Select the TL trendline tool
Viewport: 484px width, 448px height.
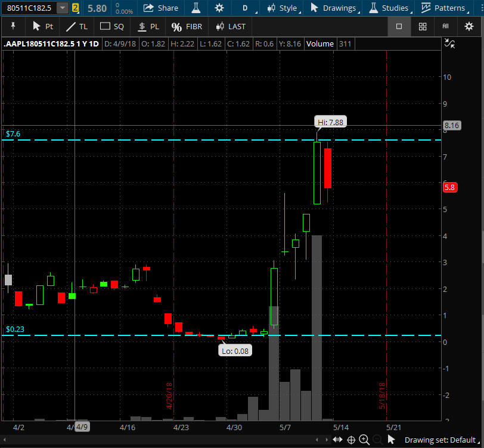tap(76, 26)
